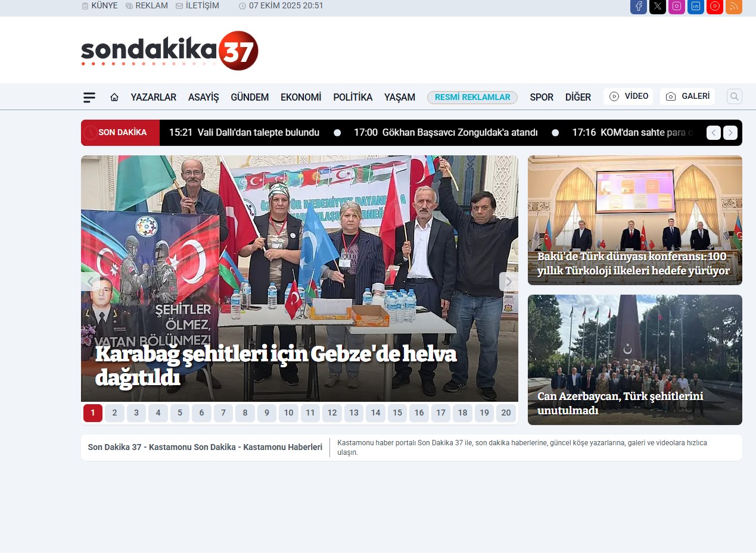Go back in slider with left arrow

[91, 282]
